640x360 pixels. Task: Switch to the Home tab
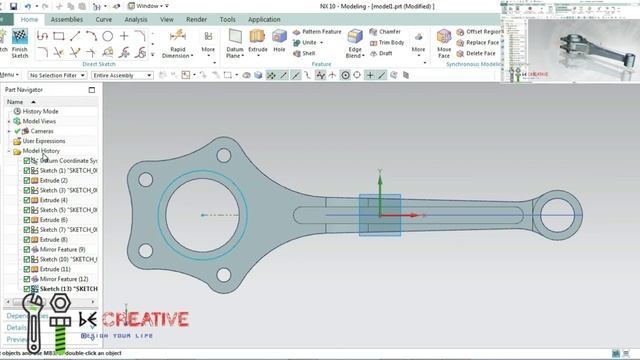[29, 20]
